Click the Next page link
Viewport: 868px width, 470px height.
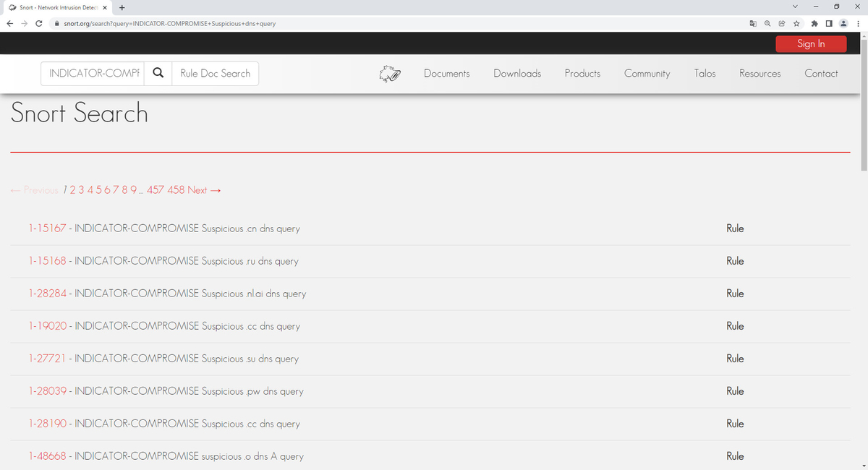click(204, 190)
